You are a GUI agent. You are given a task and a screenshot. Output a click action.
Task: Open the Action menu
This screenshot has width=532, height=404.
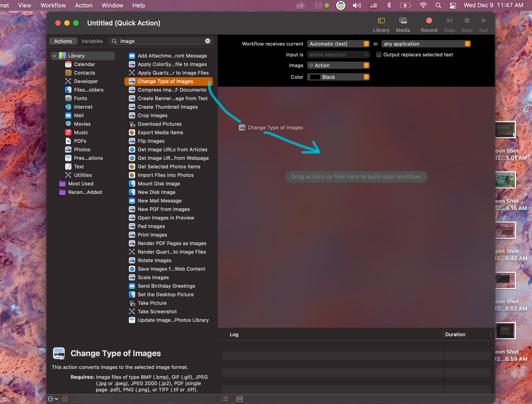point(83,5)
